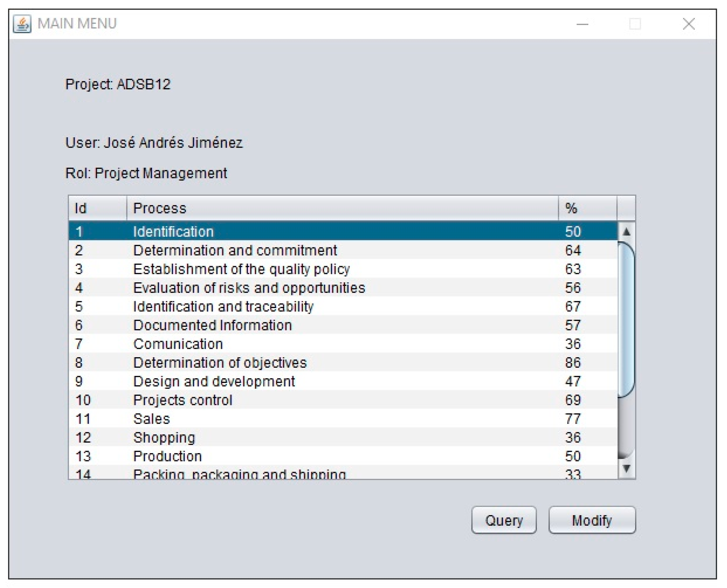This screenshot has height=588, width=727.
Task: Click the scrollbar up arrow
Action: (x=626, y=232)
